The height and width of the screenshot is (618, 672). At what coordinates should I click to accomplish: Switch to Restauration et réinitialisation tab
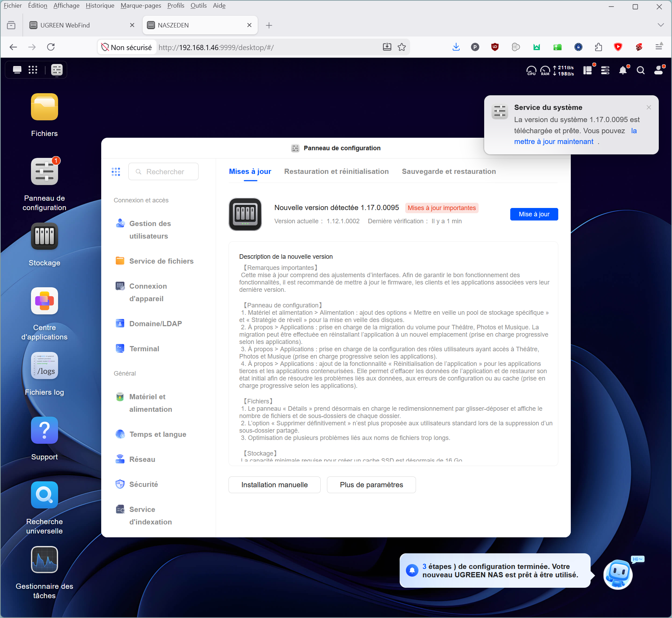[x=336, y=171]
